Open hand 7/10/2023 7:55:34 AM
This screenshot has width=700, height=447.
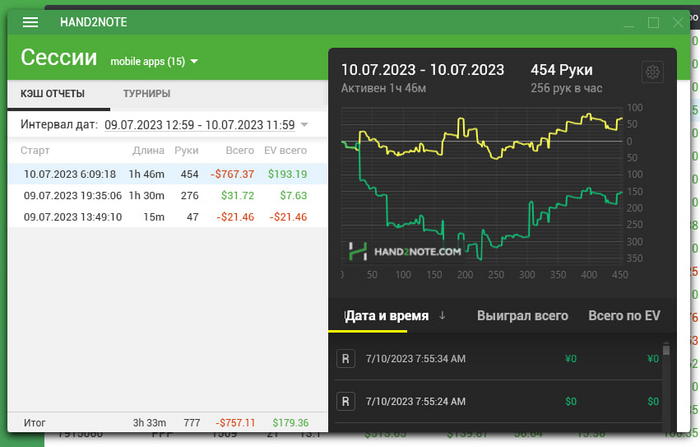coord(498,359)
